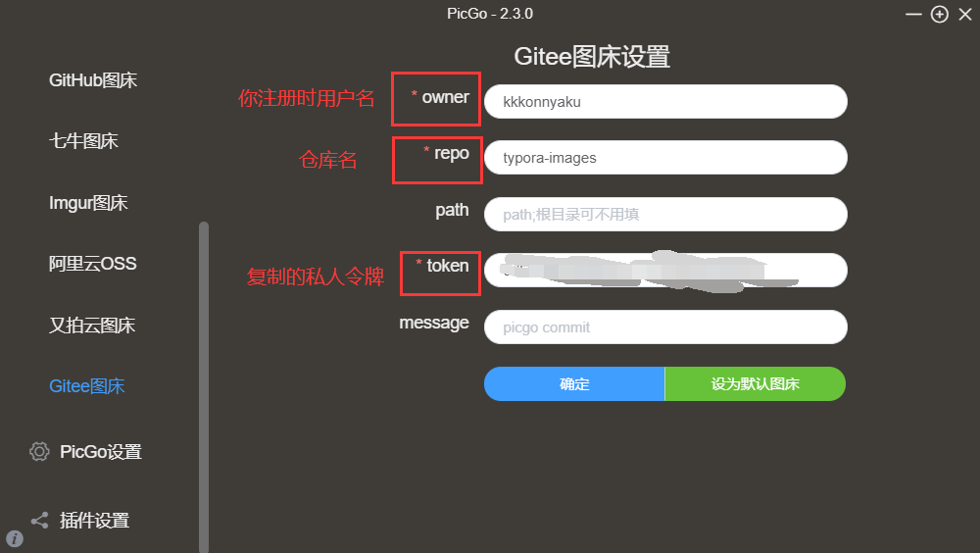Focus the owner input field

[x=665, y=101]
